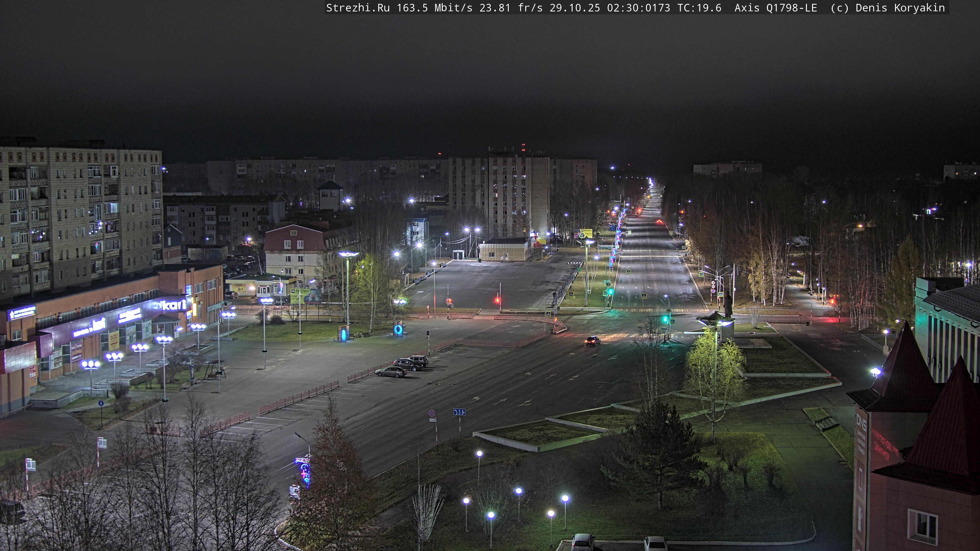980x551 pixels.
Task: Click the glowing blue ring sculpture
Action: coord(398,329)
